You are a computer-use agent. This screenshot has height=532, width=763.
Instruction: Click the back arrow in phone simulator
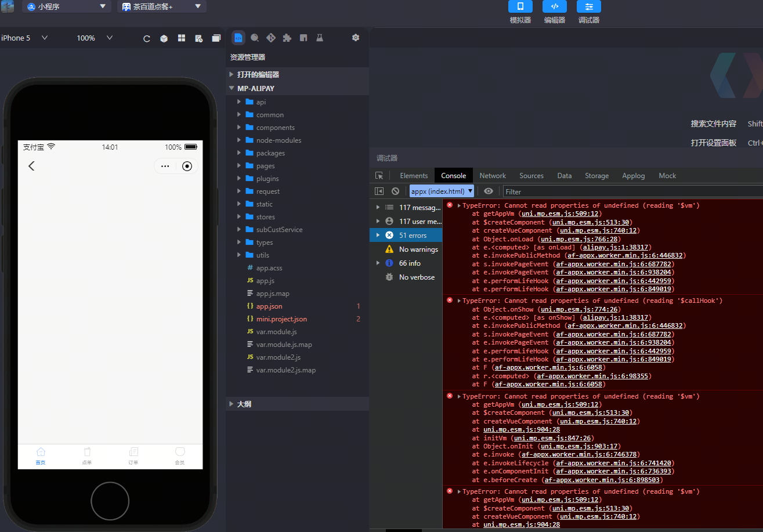coord(31,166)
